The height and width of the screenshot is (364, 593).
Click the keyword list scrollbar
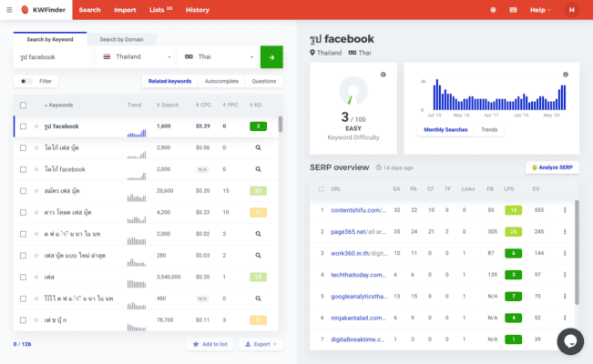[x=281, y=125]
